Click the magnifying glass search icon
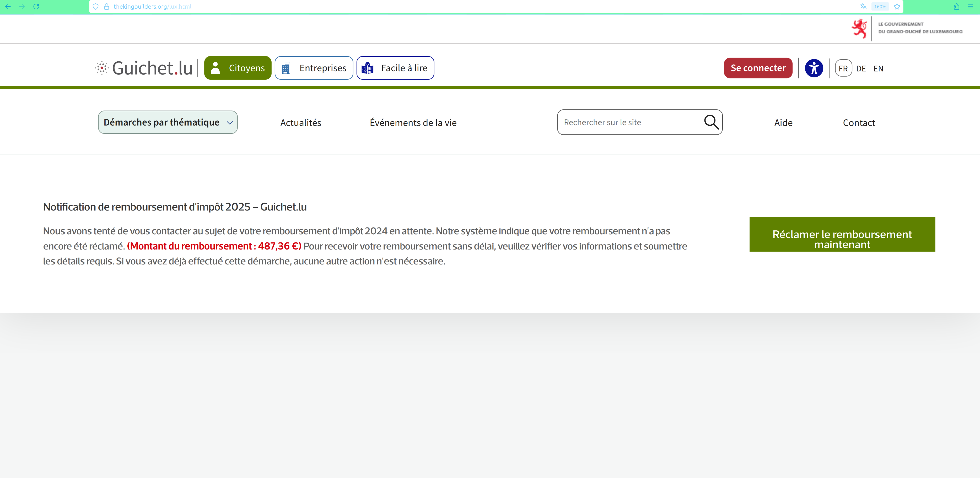980x478 pixels. [x=711, y=122]
